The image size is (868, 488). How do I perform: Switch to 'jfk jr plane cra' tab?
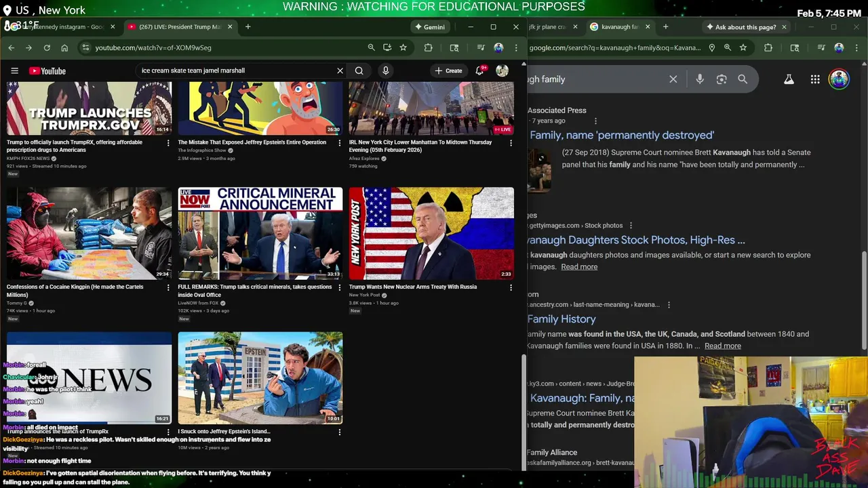547,27
